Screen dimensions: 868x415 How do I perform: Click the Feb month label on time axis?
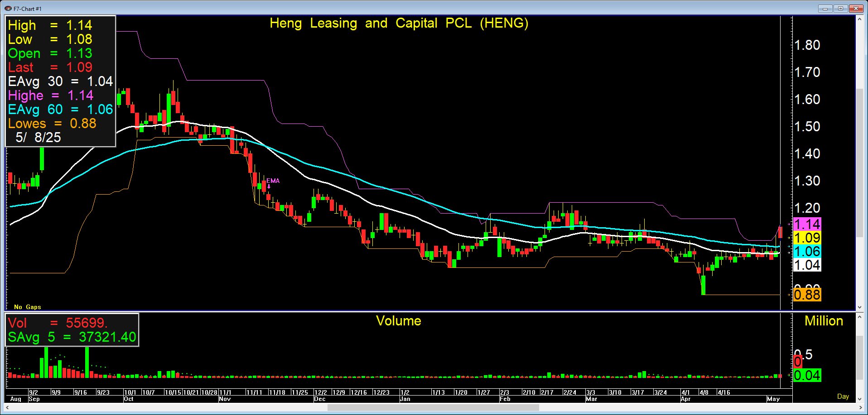tap(505, 399)
